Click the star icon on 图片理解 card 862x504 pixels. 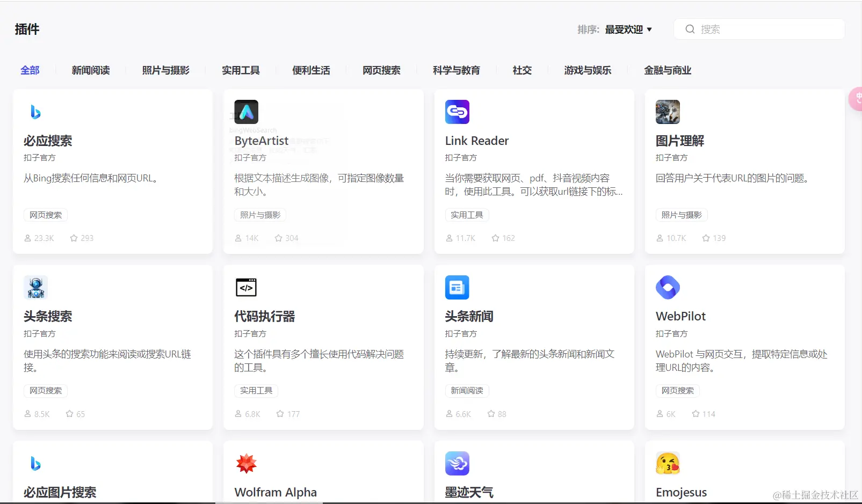706,238
